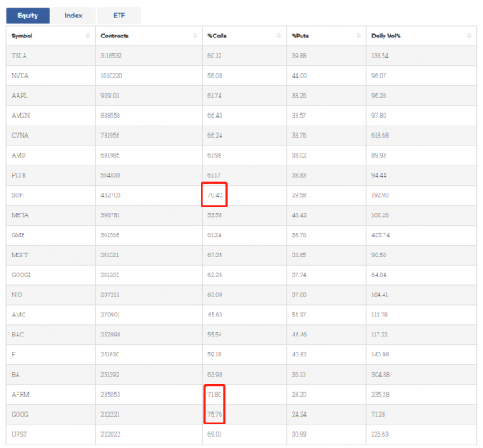Click BA Daily Vol% value 304.88

tap(380, 375)
